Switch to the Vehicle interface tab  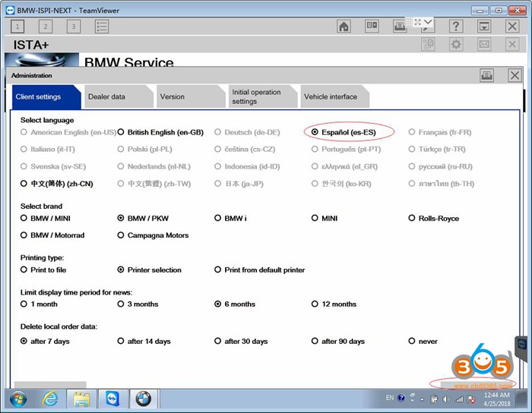(x=334, y=97)
